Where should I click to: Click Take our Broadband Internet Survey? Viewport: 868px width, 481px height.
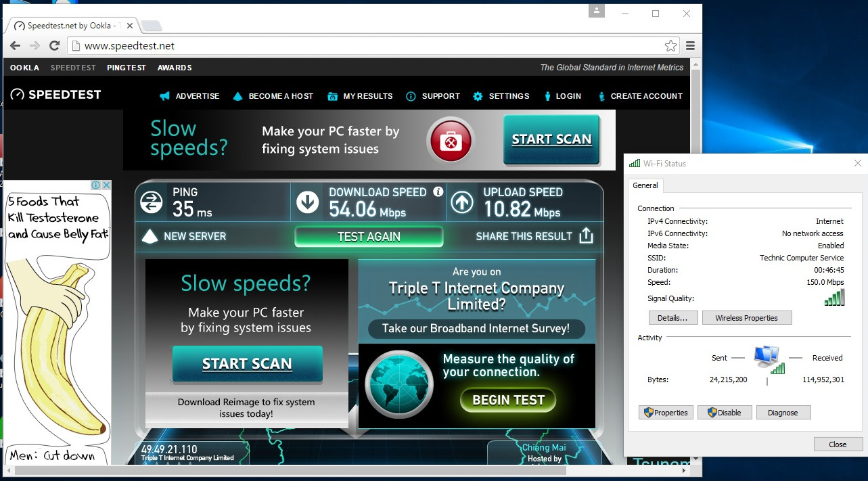click(476, 329)
